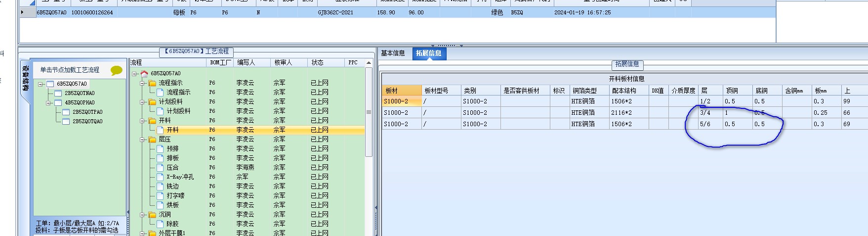The height and width of the screenshot is (236, 868).
Task: Click the folder icon of 沉铜 group
Action: 152,215
